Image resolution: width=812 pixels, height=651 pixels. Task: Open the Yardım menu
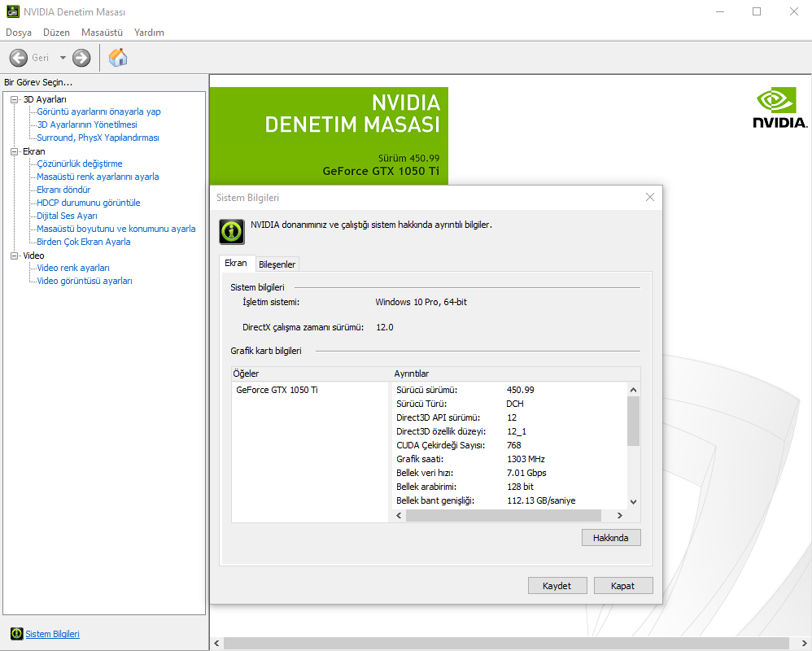point(149,32)
